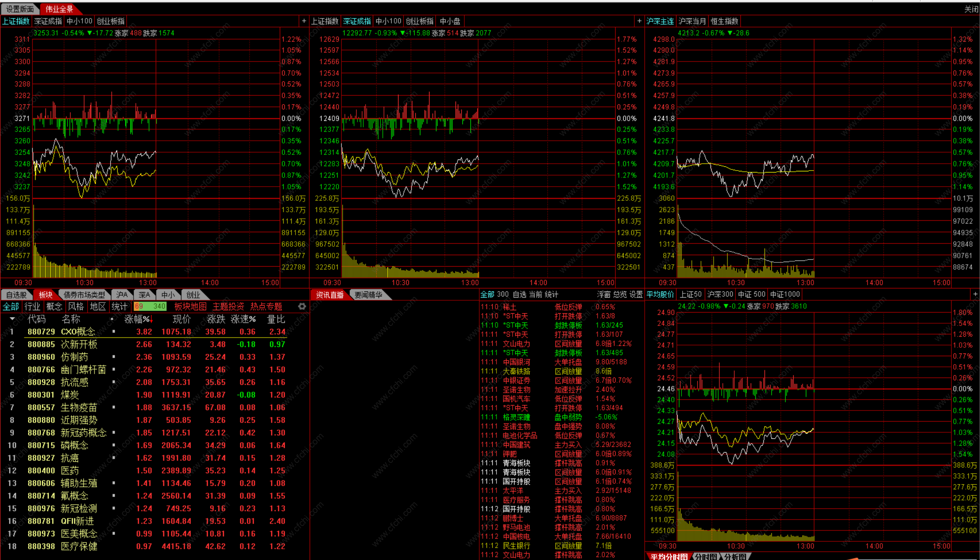Click the dot marker beside CXO概念 row
This screenshot has width=980, height=560.
(114, 331)
